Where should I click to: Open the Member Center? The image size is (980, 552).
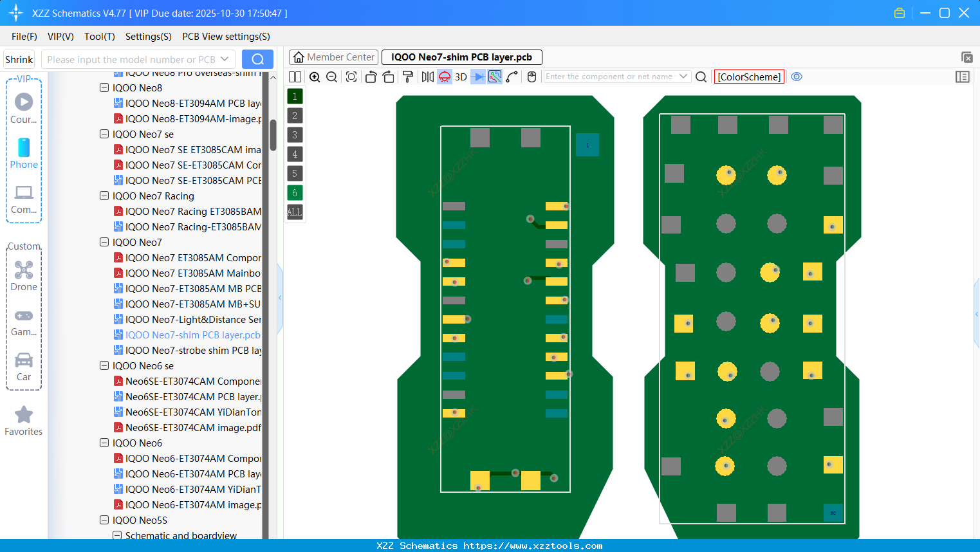(333, 57)
